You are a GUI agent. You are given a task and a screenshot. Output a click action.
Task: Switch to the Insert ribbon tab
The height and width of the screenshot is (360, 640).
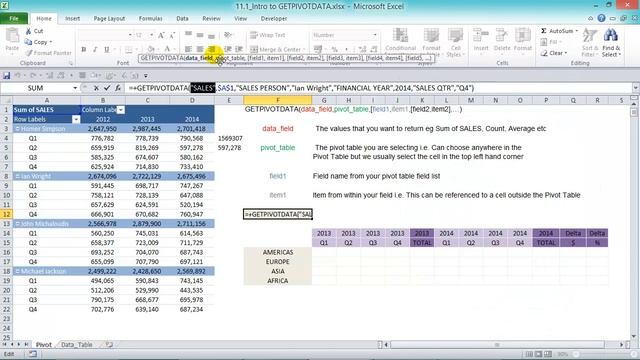click(72, 18)
